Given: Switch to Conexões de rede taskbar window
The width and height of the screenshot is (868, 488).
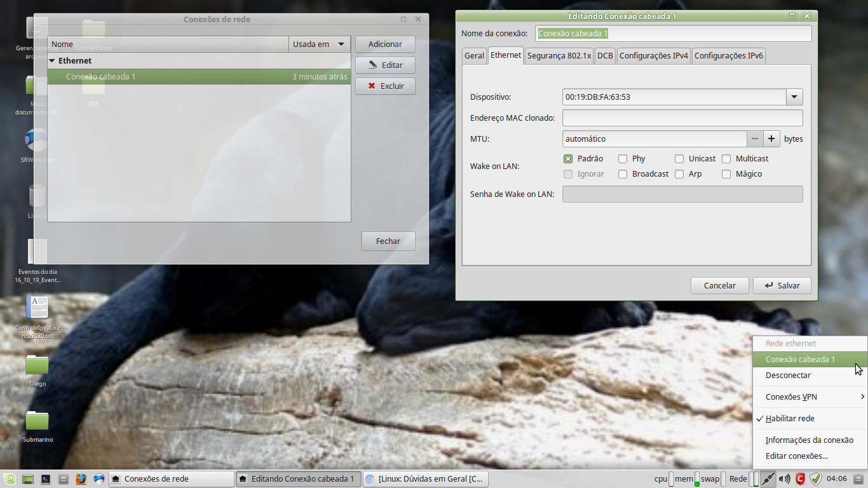Looking at the screenshot, I should point(172,479).
